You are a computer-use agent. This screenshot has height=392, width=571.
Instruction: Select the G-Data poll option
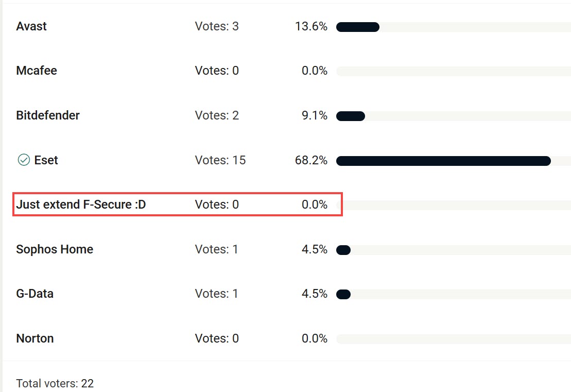tap(34, 294)
